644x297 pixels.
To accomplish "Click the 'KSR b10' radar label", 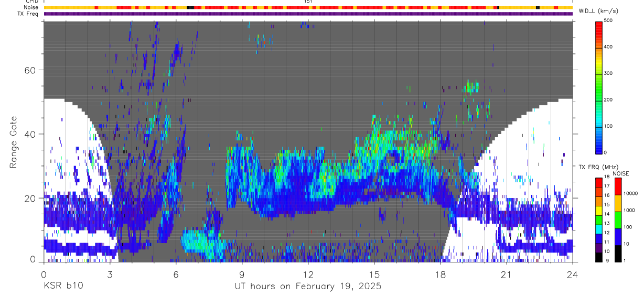I will (63, 286).
